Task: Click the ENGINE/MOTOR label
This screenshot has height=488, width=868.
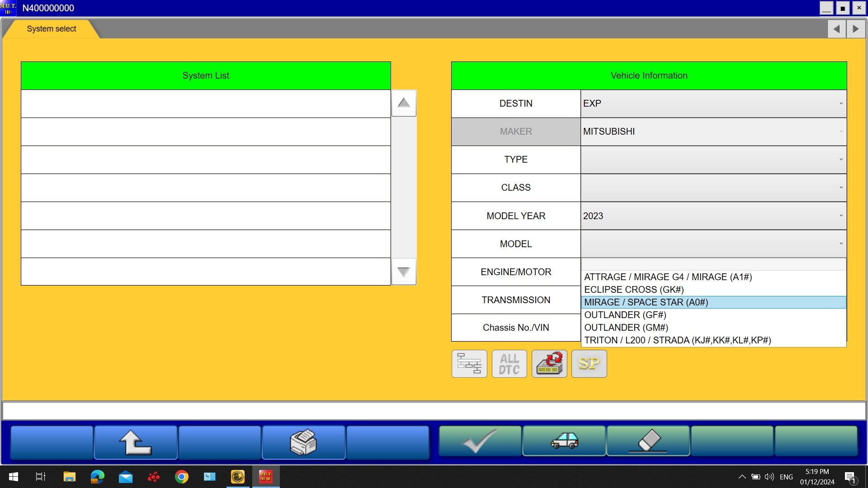Action: tap(516, 272)
